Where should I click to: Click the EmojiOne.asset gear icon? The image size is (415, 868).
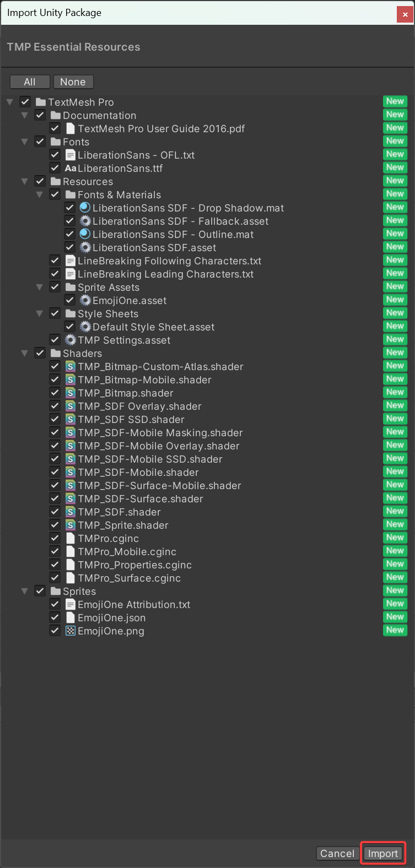click(85, 301)
